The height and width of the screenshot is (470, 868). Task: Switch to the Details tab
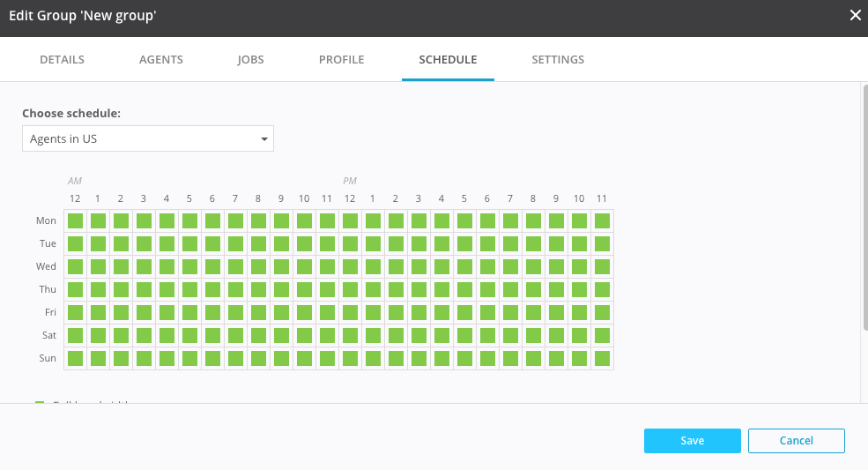tap(62, 60)
